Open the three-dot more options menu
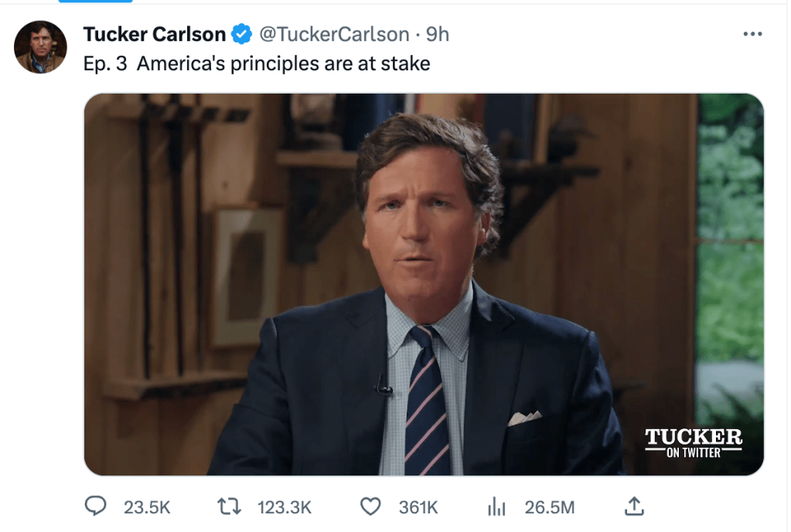The image size is (791, 532). click(752, 34)
